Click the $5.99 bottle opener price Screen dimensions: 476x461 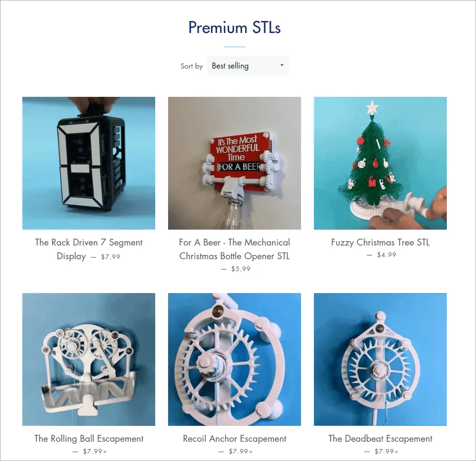coord(241,269)
